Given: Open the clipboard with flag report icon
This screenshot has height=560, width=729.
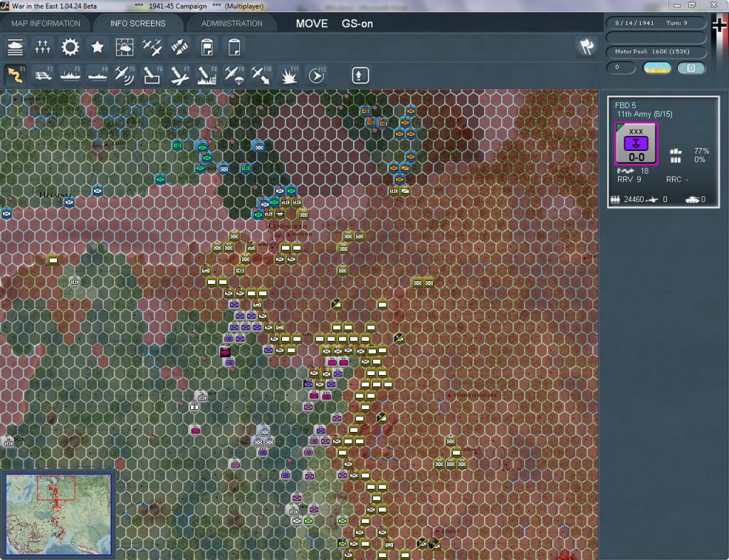Looking at the screenshot, I should coord(207,47).
